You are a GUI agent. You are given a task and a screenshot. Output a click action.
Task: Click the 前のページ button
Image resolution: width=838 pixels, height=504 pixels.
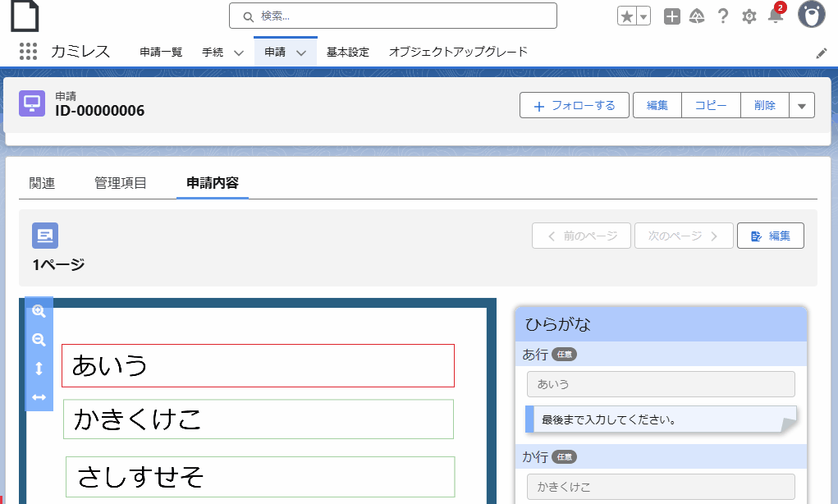[581, 236]
